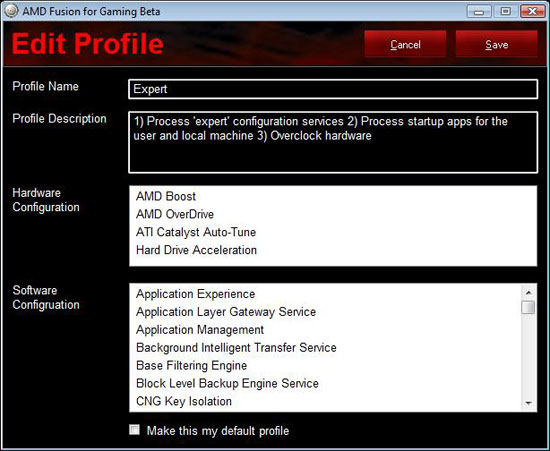Select AMD Boost in Hardware Configuration
Viewport: 550px width, 451px height.
[x=166, y=196]
